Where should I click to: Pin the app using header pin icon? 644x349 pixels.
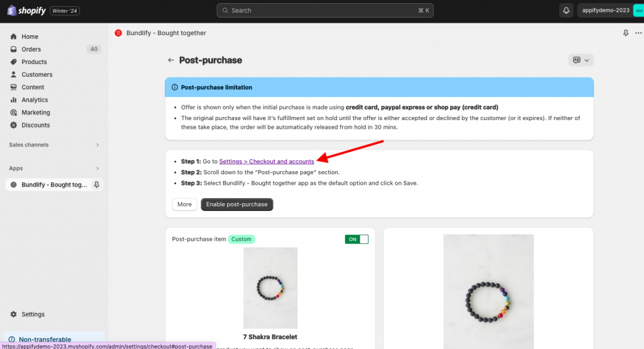pyautogui.click(x=626, y=33)
